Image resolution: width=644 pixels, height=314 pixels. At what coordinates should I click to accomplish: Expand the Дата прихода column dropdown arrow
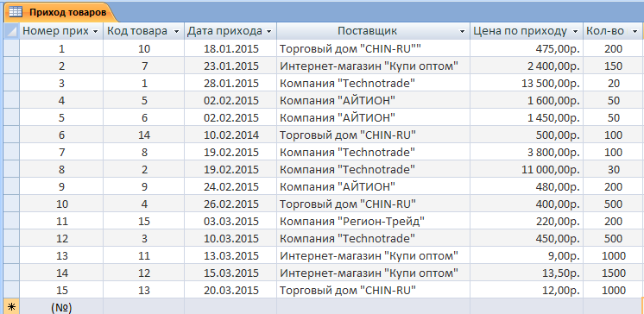point(269,32)
